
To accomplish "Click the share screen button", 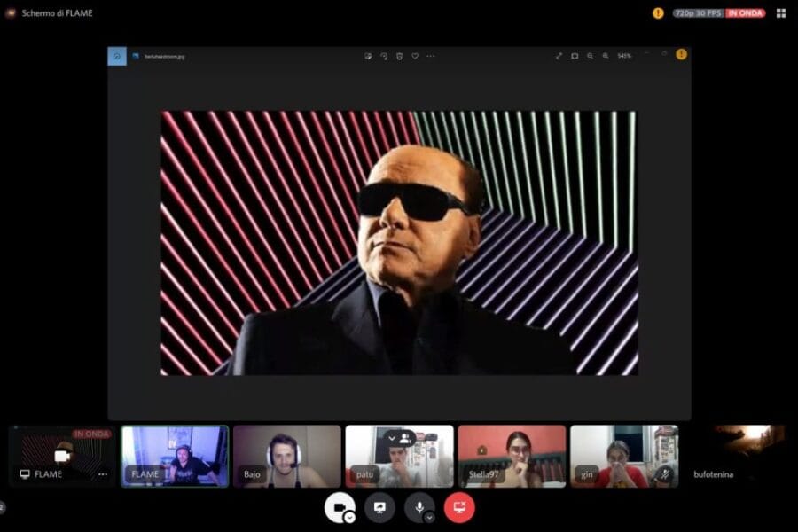I will pyautogui.click(x=379, y=507).
